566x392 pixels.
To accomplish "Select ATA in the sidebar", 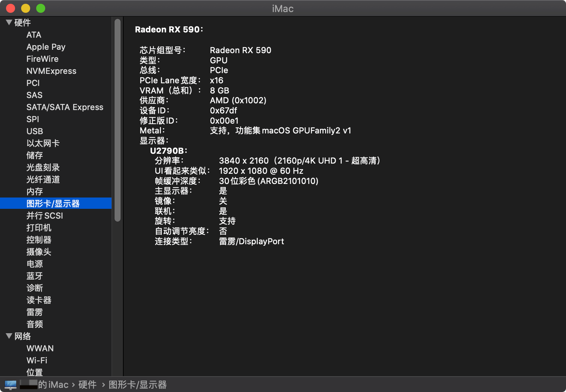I will [34, 35].
